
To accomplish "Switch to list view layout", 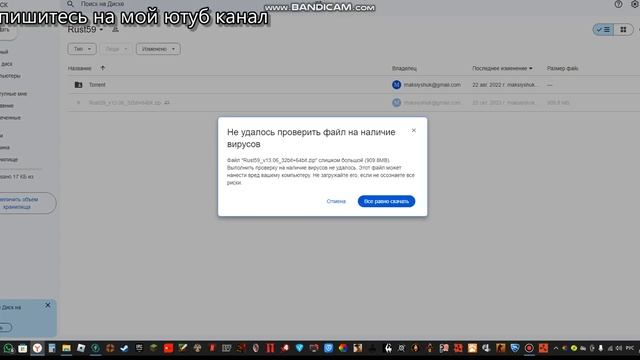I will [x=603, y=29].
